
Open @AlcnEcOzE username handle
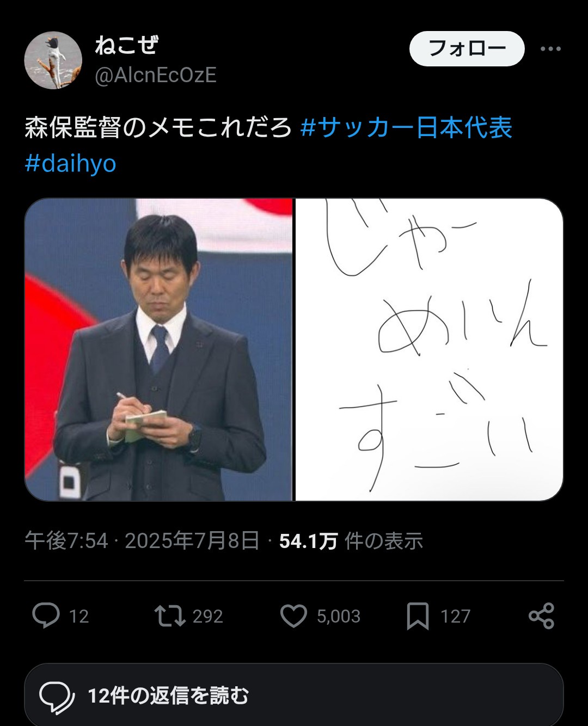[156, 75]
